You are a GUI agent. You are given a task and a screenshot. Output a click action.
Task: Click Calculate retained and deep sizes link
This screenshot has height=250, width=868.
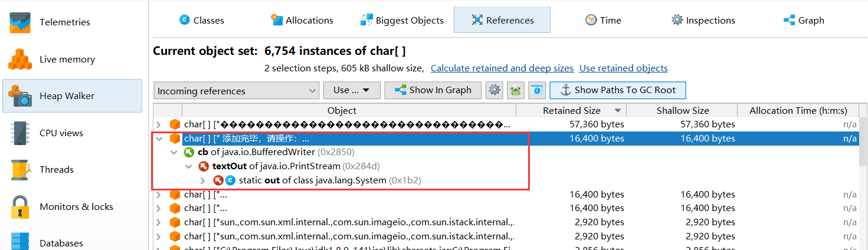[502, 68]
